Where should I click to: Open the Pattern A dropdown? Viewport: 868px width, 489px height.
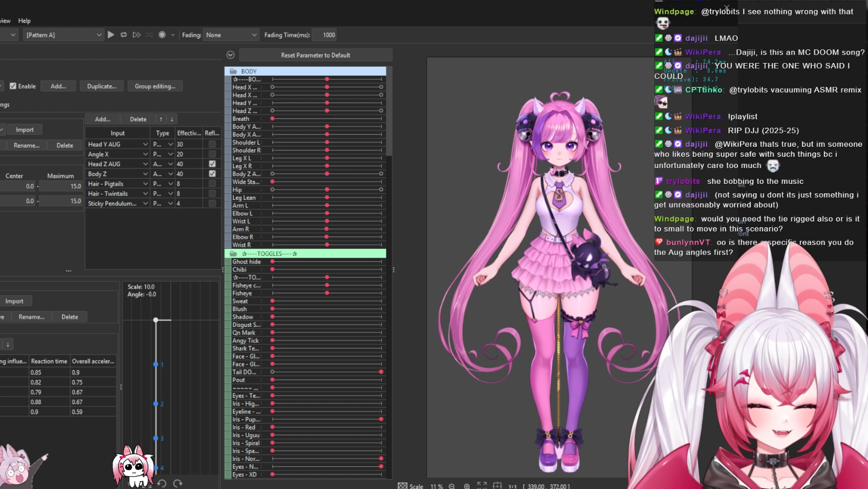click(64, 35)
